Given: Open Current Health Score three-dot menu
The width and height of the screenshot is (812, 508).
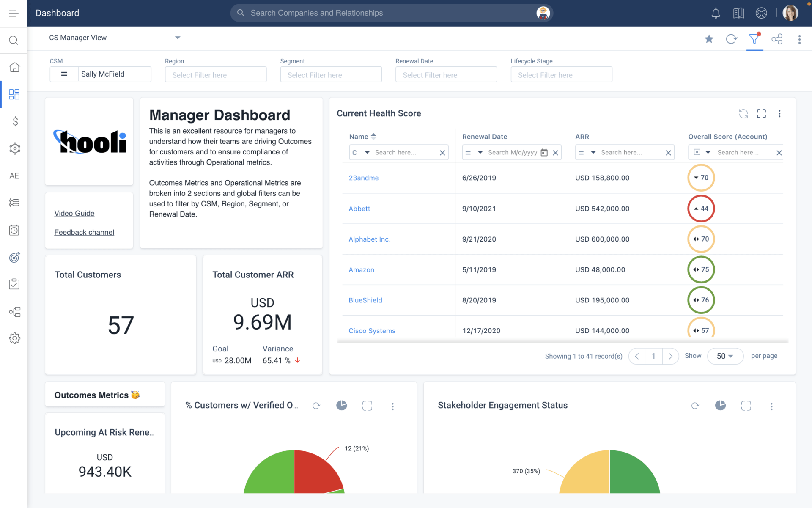Looking at the screenshot, I should [779, 113].
